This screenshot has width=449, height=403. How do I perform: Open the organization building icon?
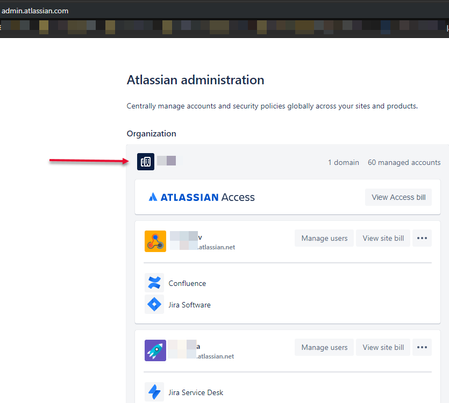click(146, 162)
